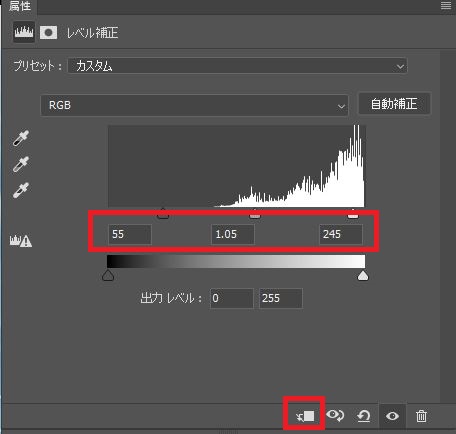Click the clip to layer icon
The height and width of the screenshot is (434, 456).
(x=305, y=416)
